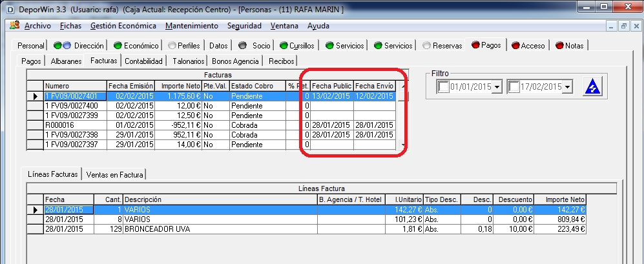Open the 01/01/2015 date dropdown arrow

[497, 87]
